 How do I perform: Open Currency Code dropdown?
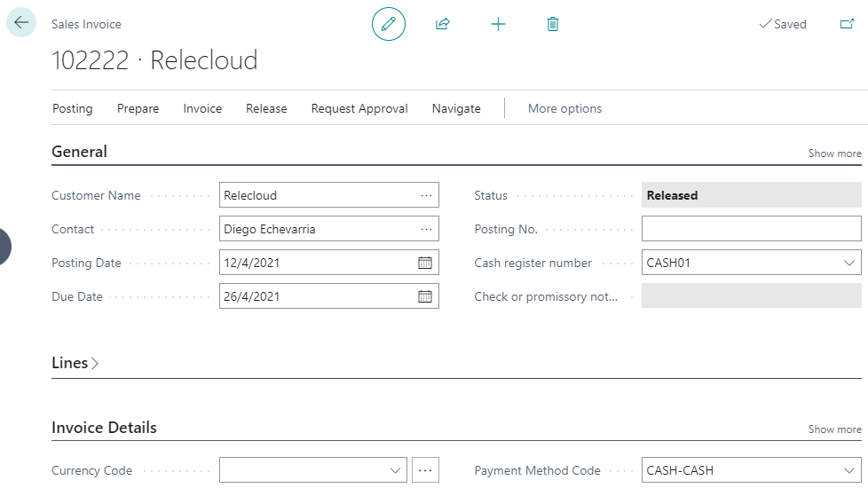coord(395,470)
